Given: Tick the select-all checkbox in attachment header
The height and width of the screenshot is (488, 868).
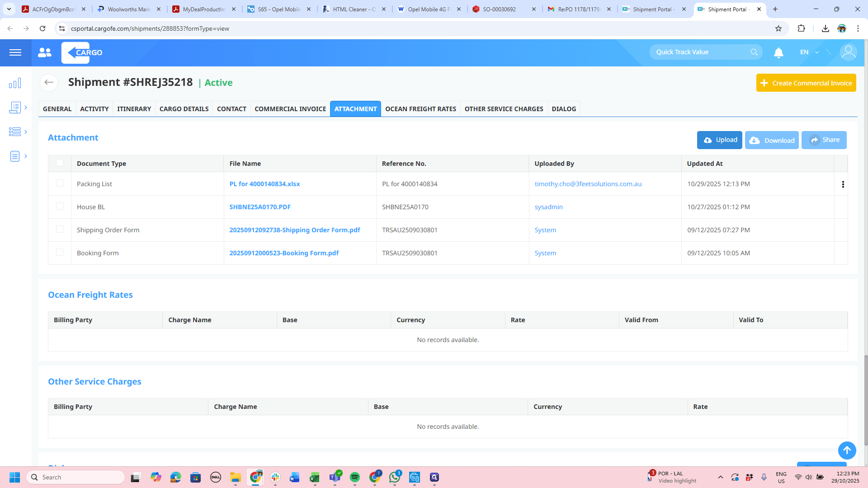Looking at the screenshot, I should click(x=60, y=163).
